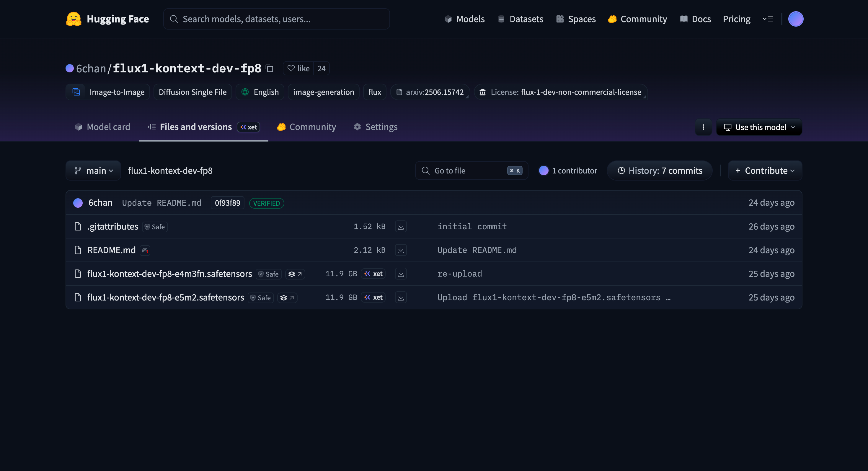Click the English language tag
Viewport: 868px width, 471px height.
[x=260, y=92]
